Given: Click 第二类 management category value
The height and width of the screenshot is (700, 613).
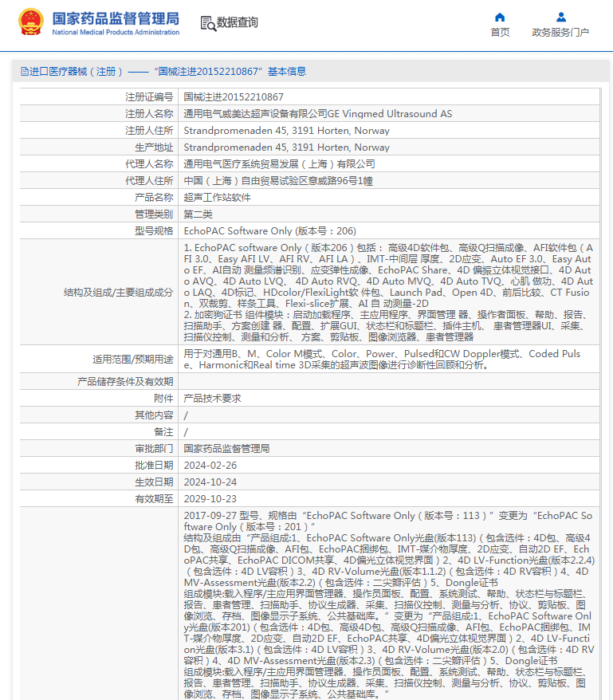Looking at the screenshot, I should click(x=198, y=214).
